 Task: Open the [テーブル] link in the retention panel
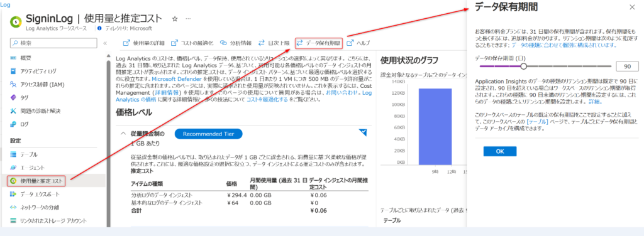pos(537,122)
